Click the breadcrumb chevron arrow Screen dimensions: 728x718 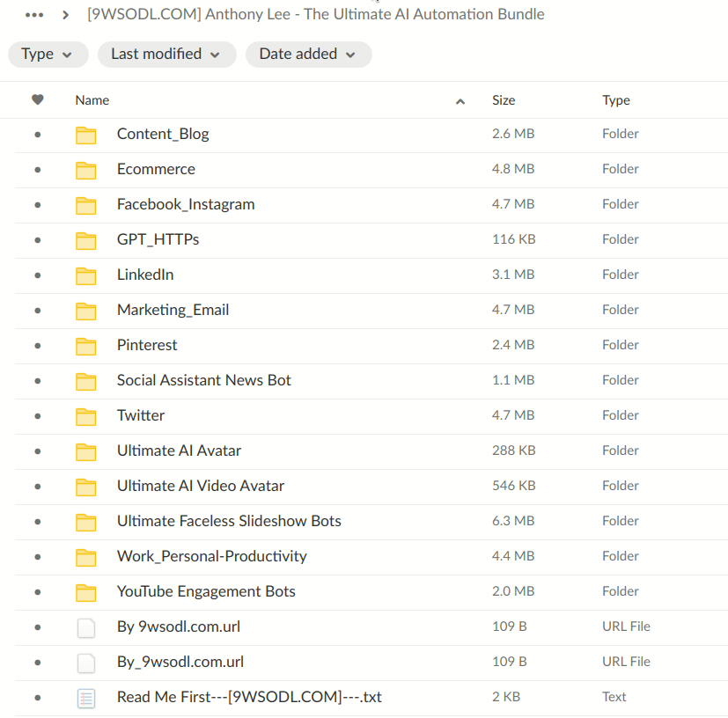pos(66,14)
